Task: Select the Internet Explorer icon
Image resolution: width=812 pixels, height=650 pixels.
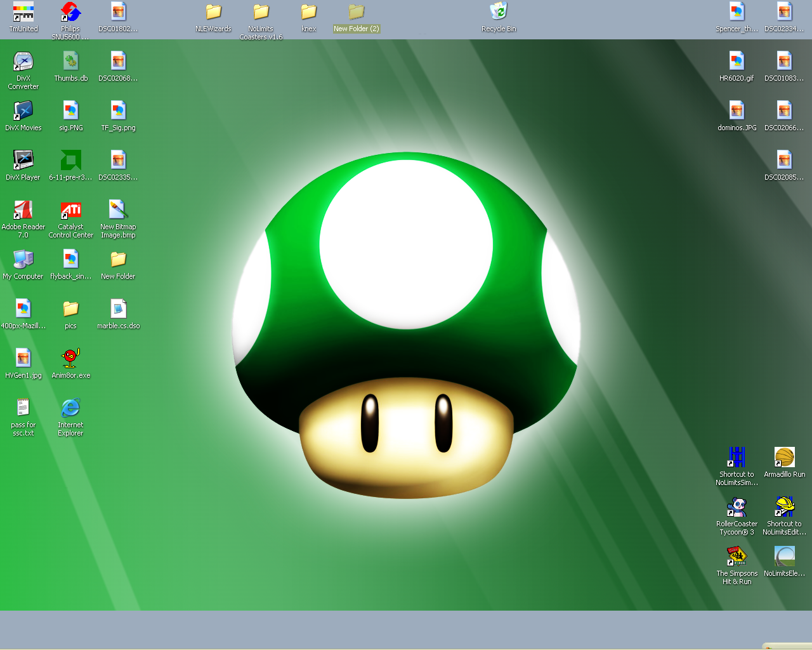Action: click(70, 408)
